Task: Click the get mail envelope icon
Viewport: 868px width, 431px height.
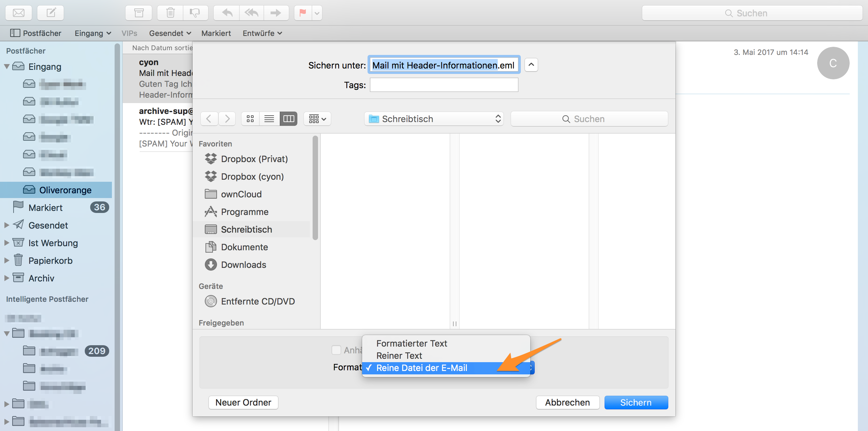Action: 19,13
